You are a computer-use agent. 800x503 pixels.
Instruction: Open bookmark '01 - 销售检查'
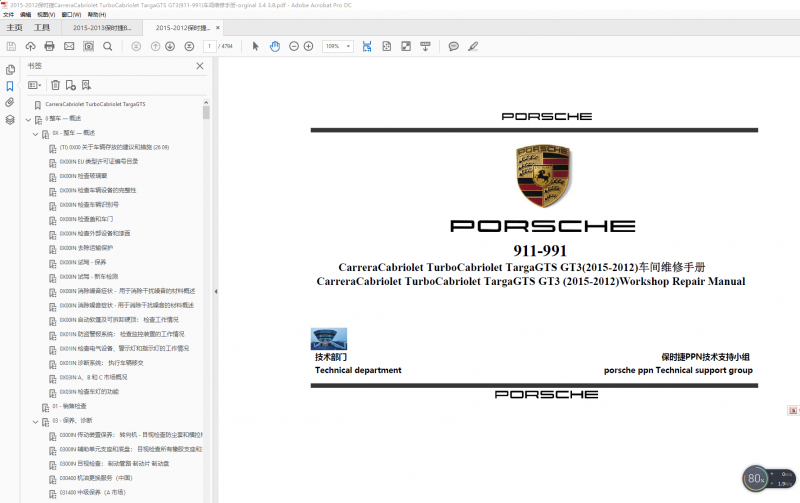[69, 406]
